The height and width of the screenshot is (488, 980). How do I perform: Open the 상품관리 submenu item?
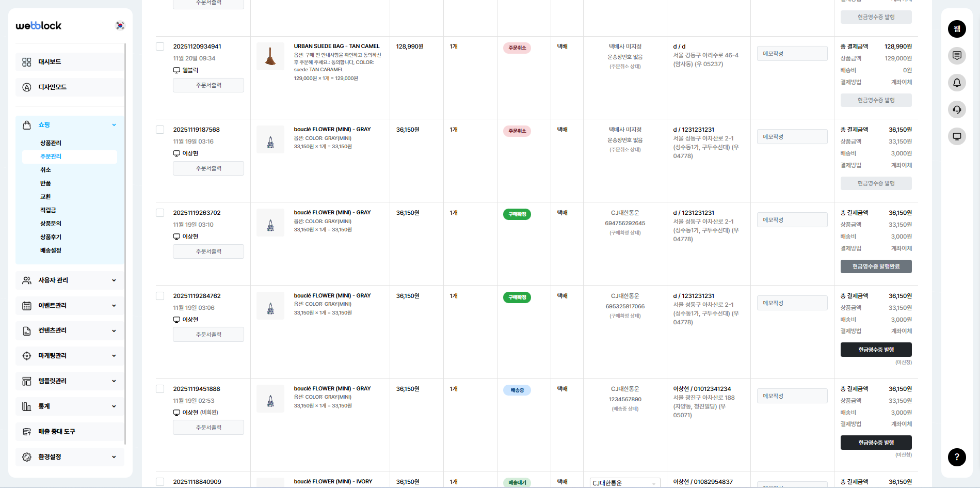(51, 143)
